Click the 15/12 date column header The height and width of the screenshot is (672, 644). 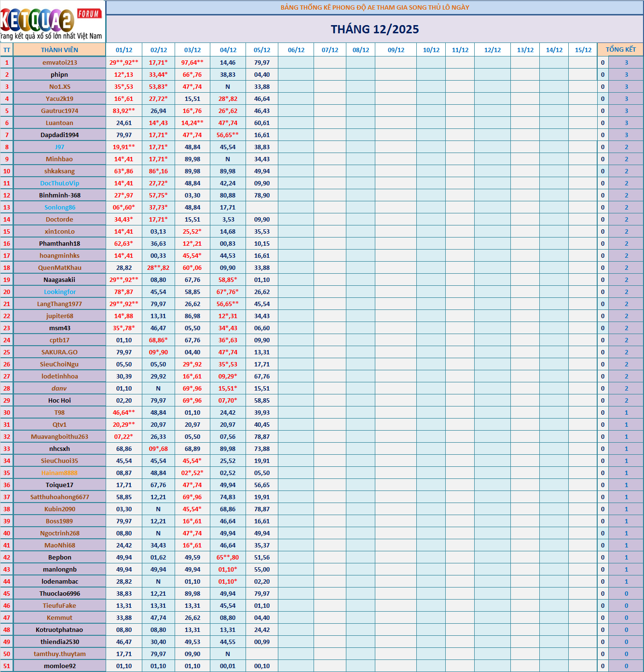pyautogui.click(x=583, y=50)
